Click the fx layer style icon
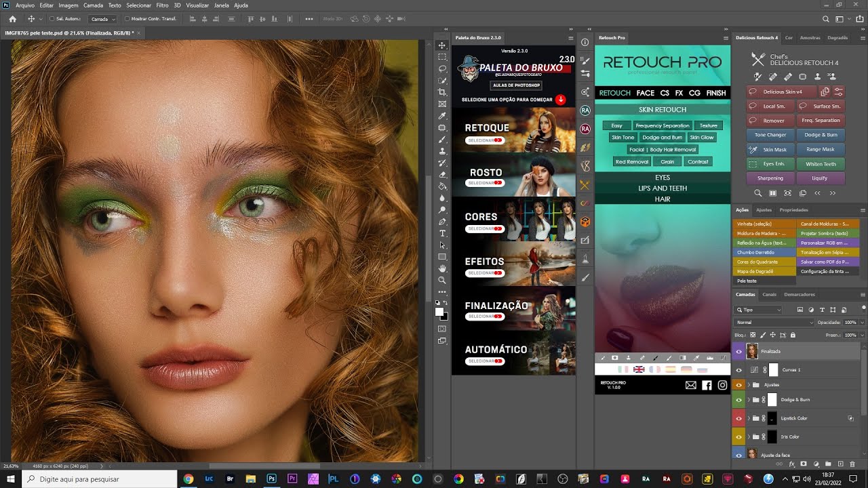Viewport: 868px width, 488px height. click(791, 464)
